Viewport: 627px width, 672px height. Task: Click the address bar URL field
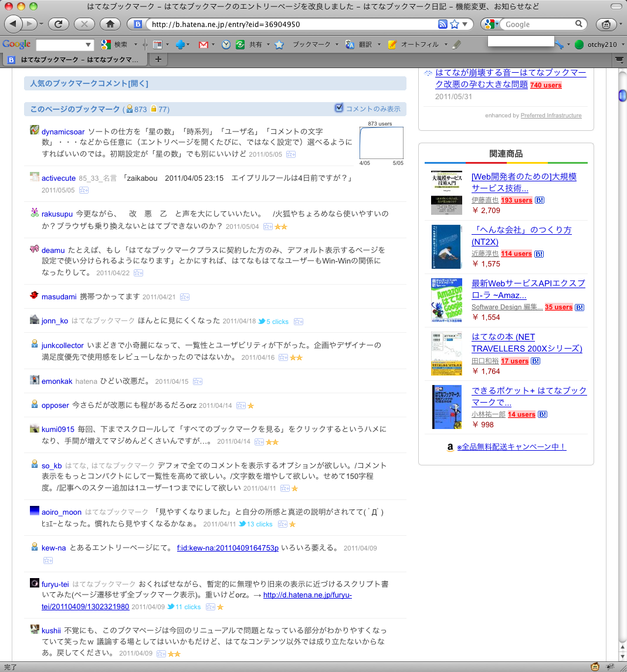(x=292, y=25)
